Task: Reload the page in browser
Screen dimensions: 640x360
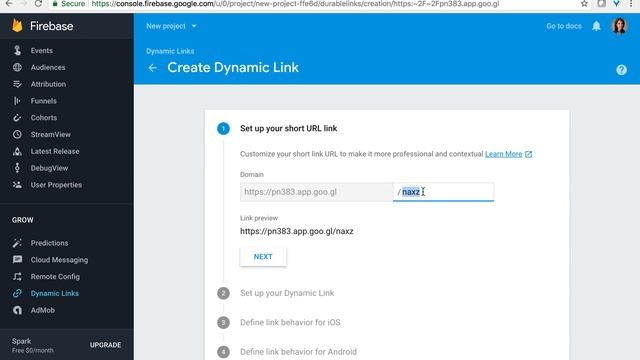Action: 38,4
